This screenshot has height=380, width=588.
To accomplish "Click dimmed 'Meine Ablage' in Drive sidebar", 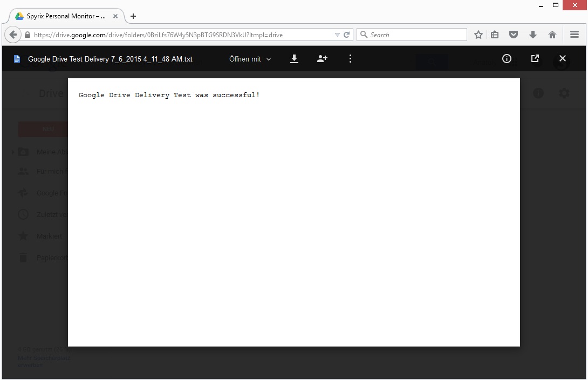I will coord(52,152).
